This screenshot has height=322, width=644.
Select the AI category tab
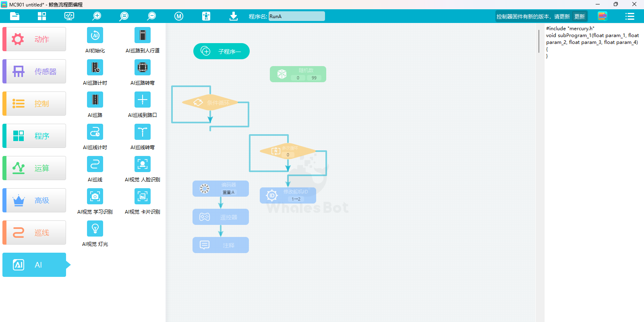point(34,265)
